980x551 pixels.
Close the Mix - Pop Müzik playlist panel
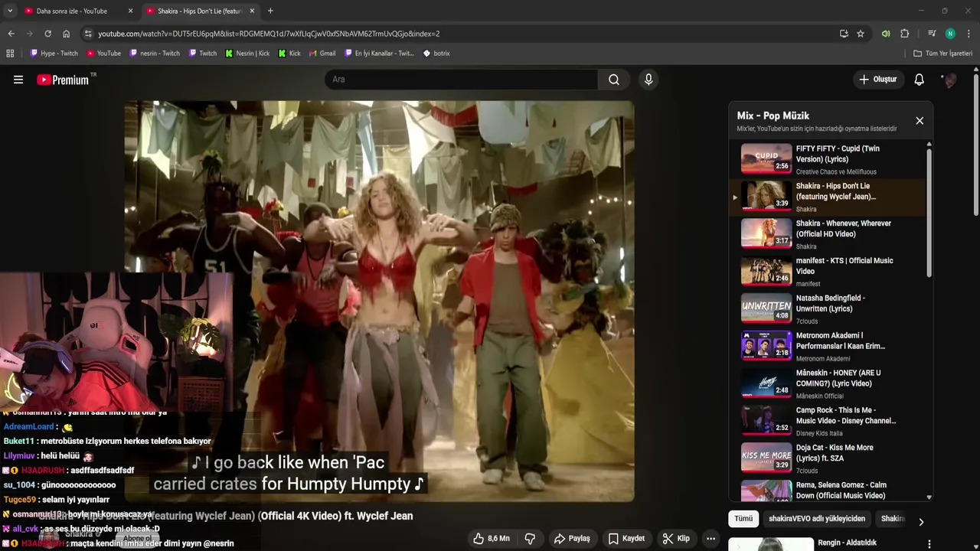[x=920, y=121]
